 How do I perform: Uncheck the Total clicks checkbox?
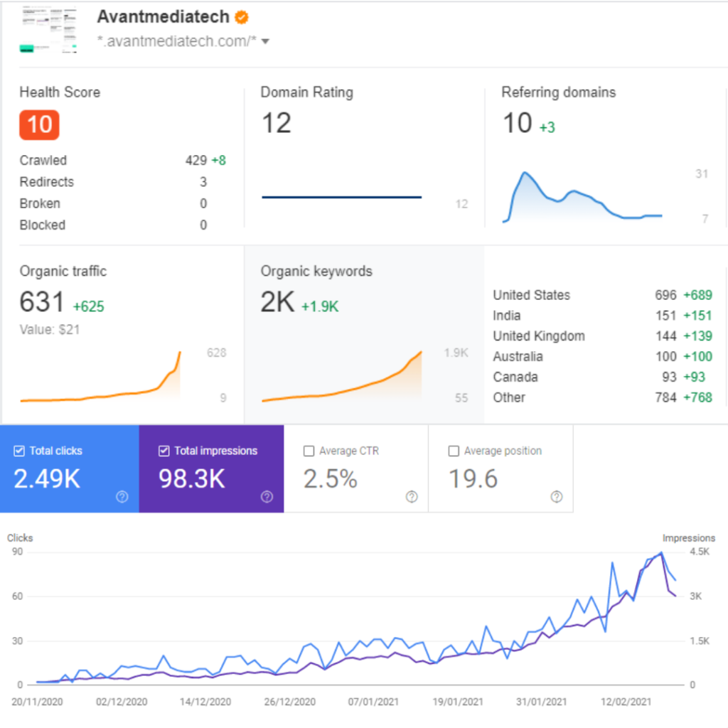tap(19, 451)
